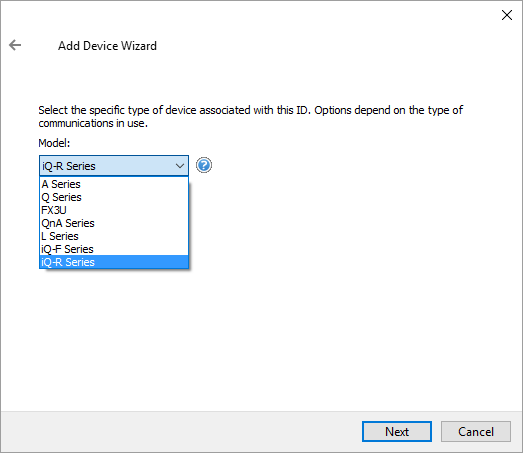Go back using the wizard back arrow
Viewport: 523px width, 453px height.
pyautogui.click(x=15, y=45)
